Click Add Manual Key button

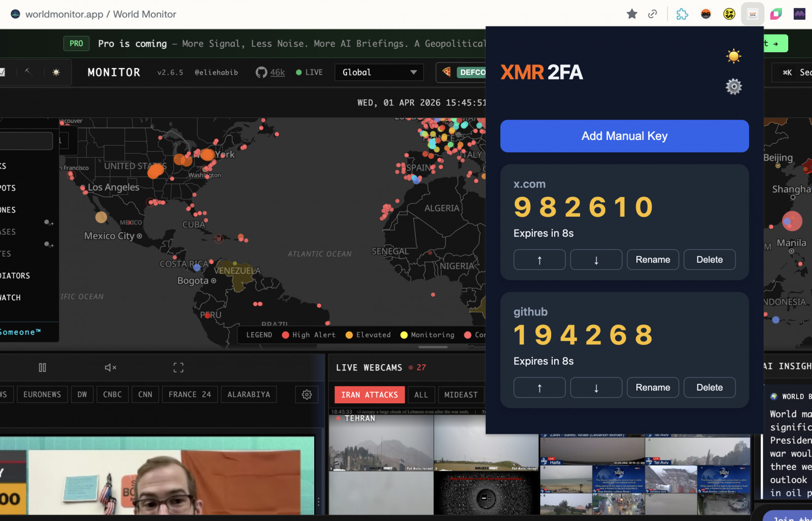pyautogui.click(x=624, y=136)
